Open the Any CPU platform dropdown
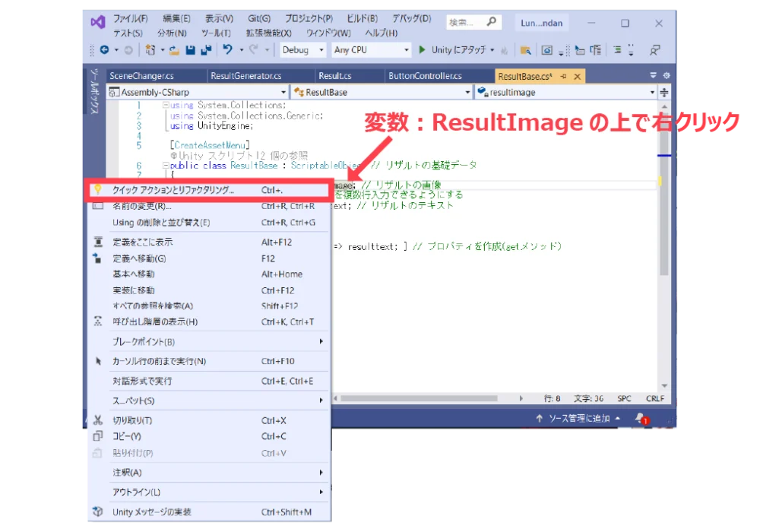The height and width of the screenshot is (532, 760). pyautogui.click(x=372, y=50)
